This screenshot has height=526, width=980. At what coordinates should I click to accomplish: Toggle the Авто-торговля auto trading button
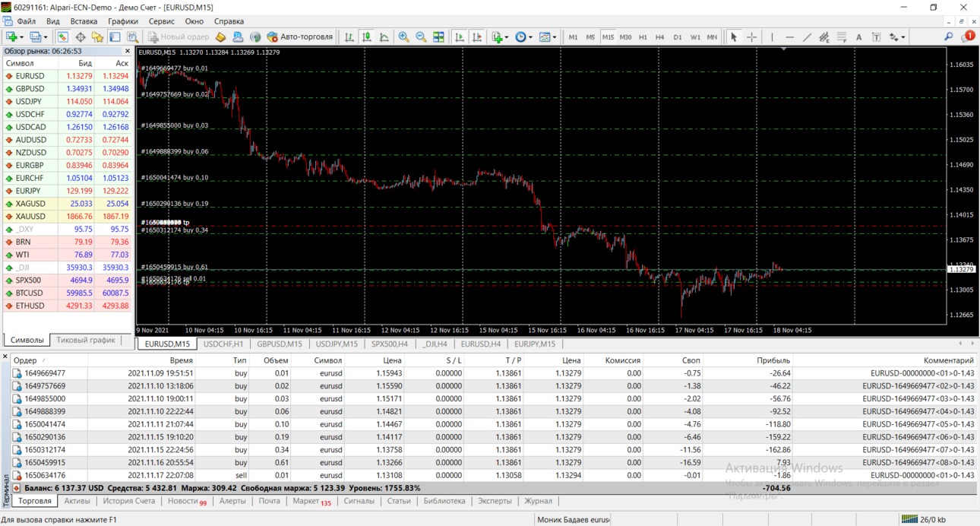pyautogui.click(x=300, y=36)
